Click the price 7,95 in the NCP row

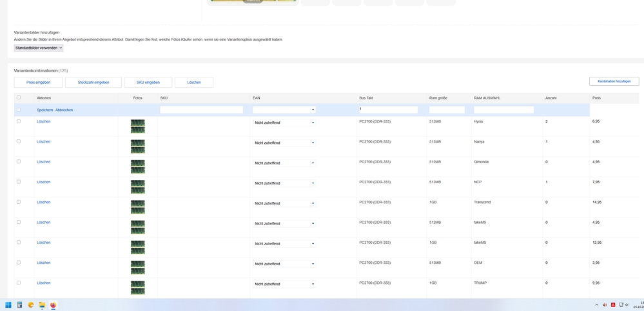coord(596,182)
